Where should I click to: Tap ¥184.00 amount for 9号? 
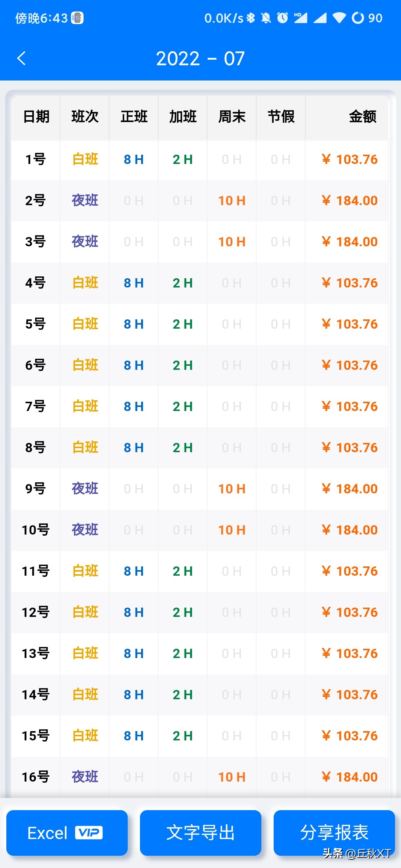coord(349,489)
